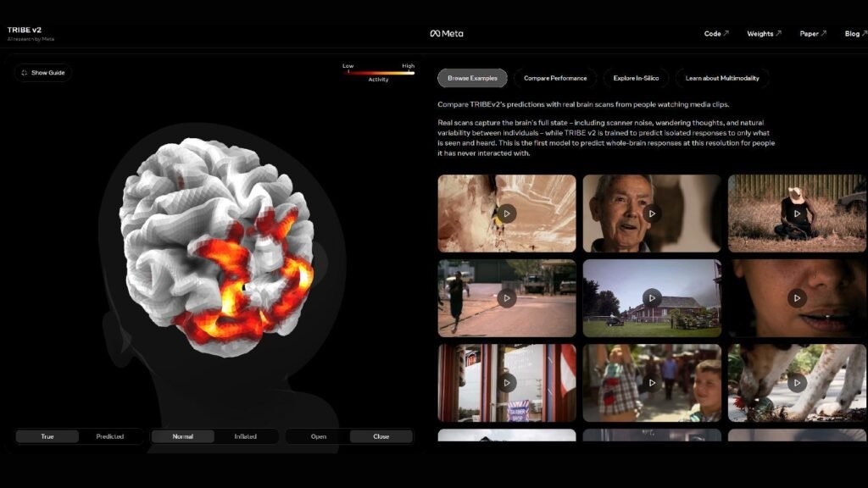Play the red barn house clip
The height and width of the screenshot is (488, 868).
[651, 298]
